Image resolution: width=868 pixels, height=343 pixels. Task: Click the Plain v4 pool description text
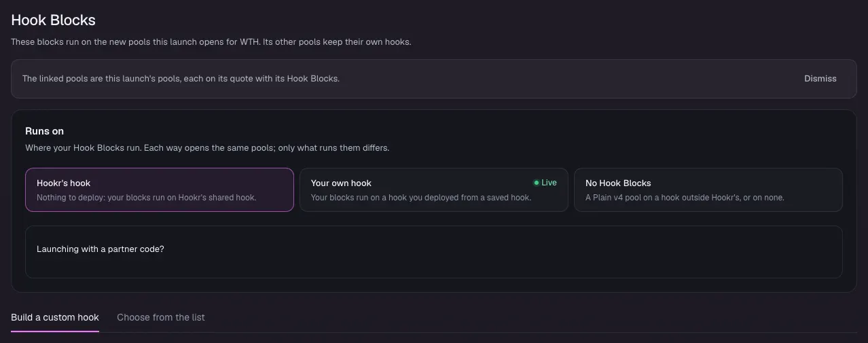[685, 198]
